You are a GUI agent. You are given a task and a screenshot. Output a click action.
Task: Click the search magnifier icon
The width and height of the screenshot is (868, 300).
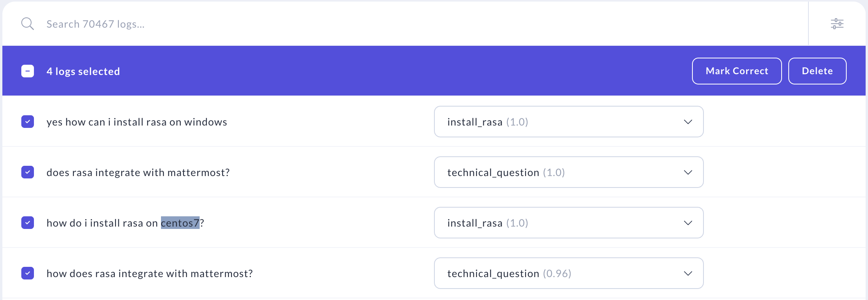point(28,24)
